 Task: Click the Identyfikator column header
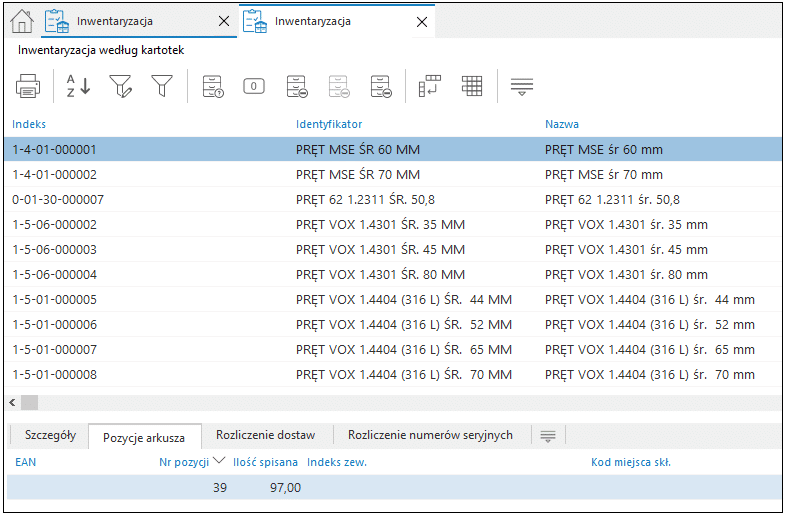pyautogui.click(x=329, y=124)
